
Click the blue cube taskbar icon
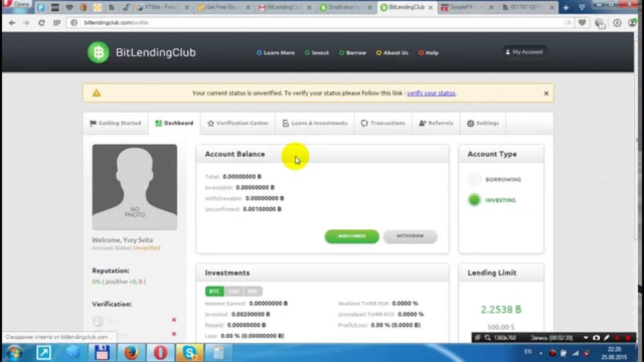[73, 353]
